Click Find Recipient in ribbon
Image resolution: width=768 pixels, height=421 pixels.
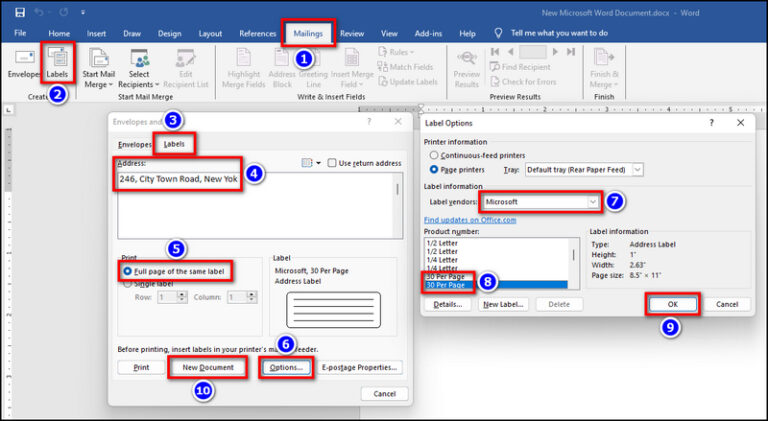[520, 67]
